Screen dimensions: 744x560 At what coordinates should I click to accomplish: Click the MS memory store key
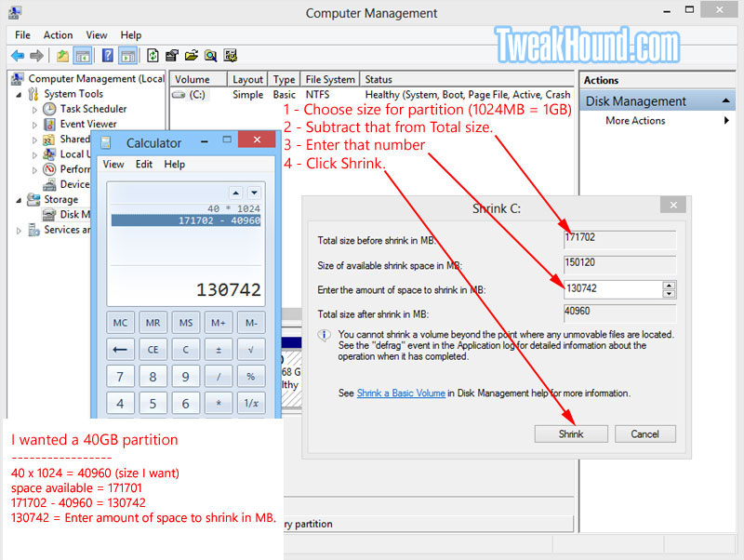click(185, 323)
